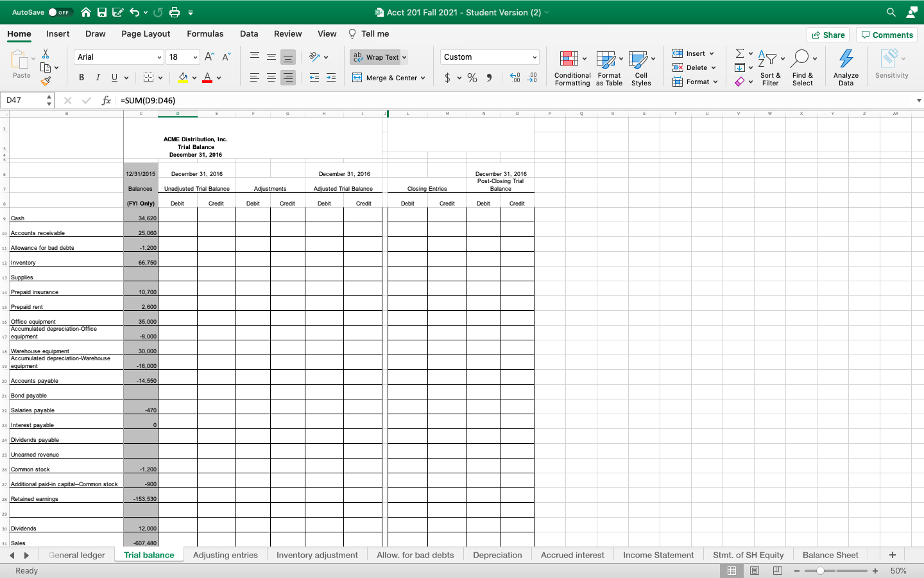Increase indent of cell contents

pyautogui.click(x=331, y=78)
